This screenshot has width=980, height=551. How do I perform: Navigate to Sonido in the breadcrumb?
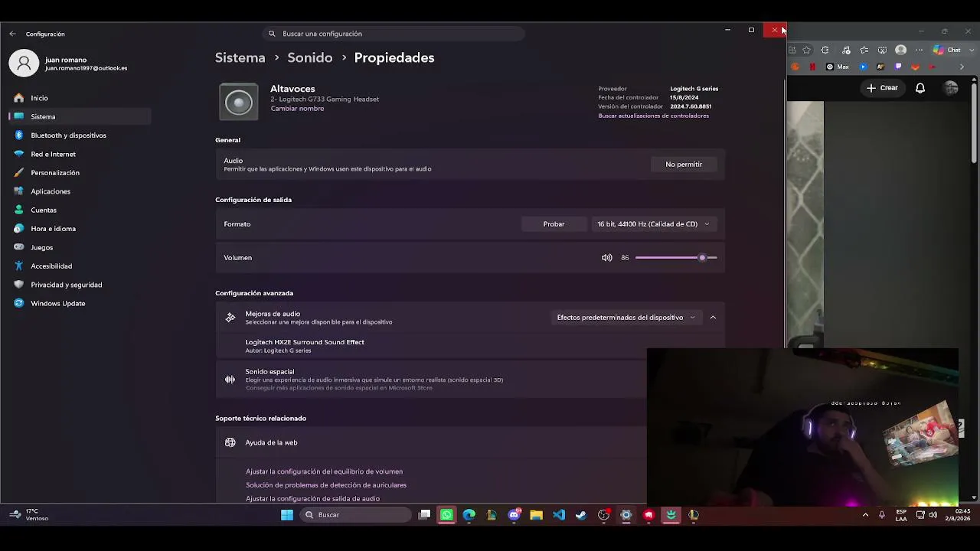309,57
